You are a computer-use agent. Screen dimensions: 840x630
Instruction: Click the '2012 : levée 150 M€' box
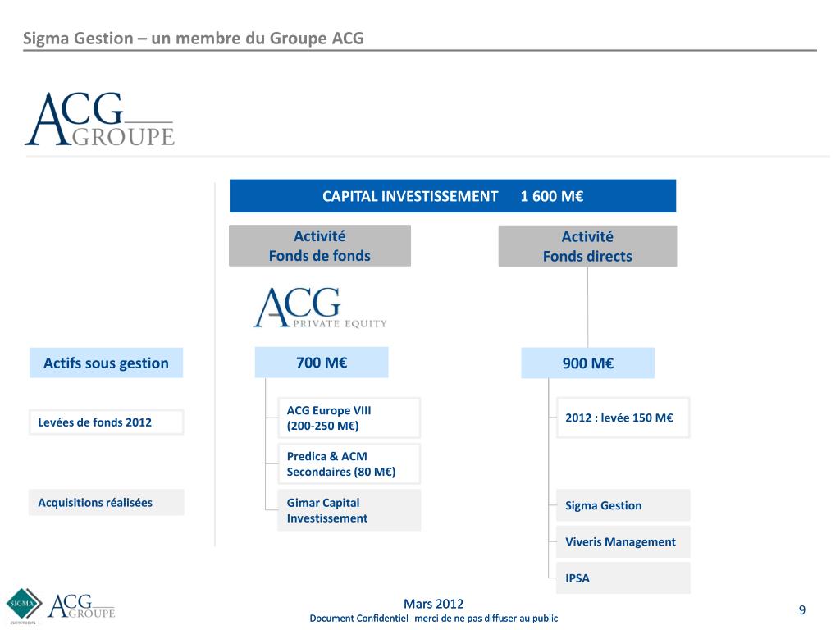[x=623, y=418]
